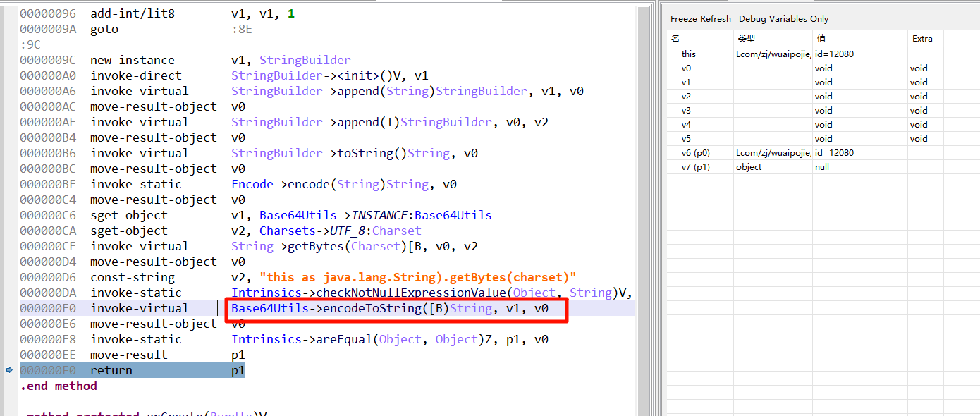Click the v3 row's 值 void cell
This screenshot has height=416, width=980.
823,111
